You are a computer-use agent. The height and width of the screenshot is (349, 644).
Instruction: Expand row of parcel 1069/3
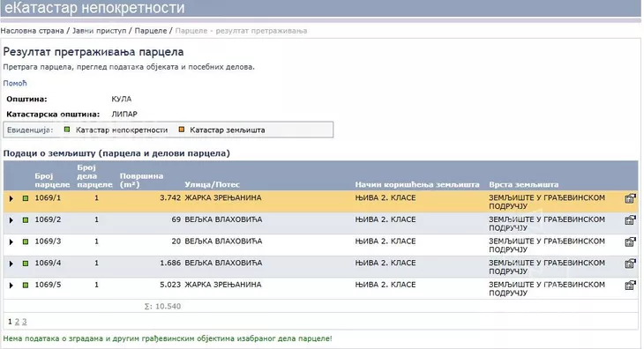point(11,242)
